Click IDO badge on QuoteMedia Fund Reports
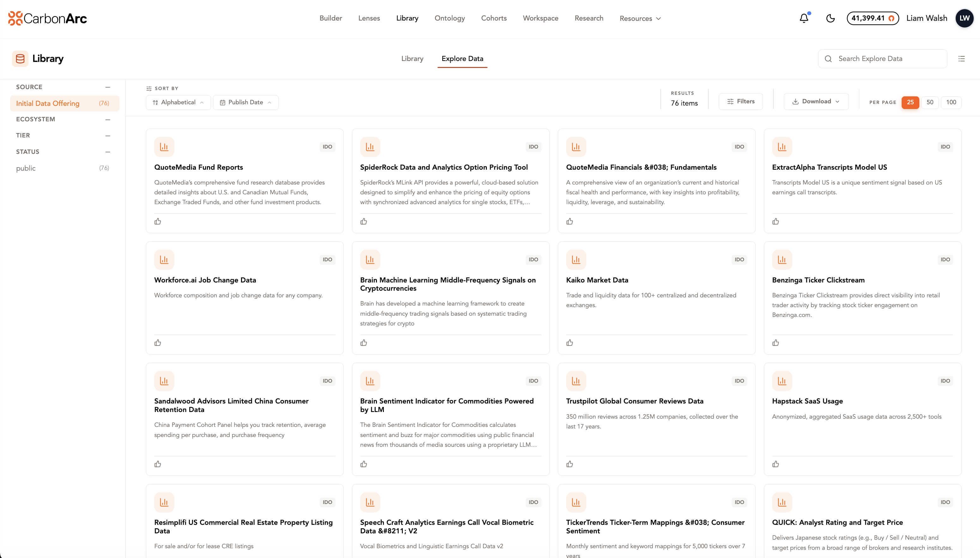This screenshot has height=558, width=980. (x=327, y=147)
